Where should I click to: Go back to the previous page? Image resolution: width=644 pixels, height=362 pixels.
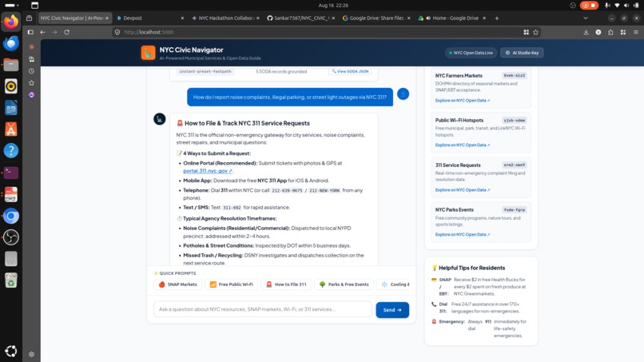[x=42, y=32]
